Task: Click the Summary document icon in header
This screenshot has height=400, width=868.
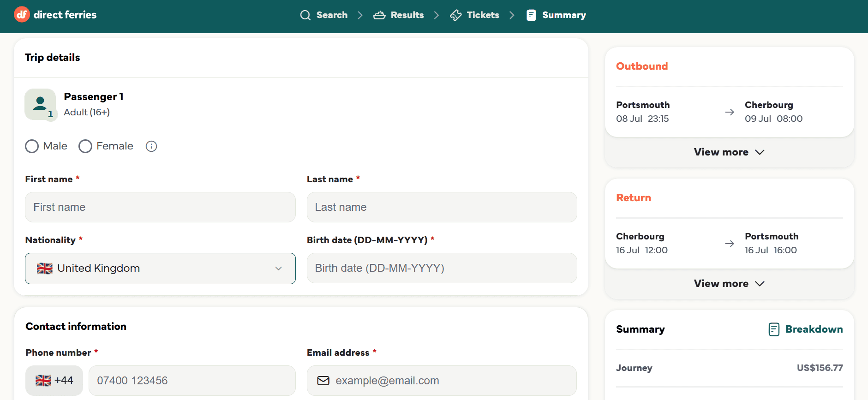Action: pos(531,15)
